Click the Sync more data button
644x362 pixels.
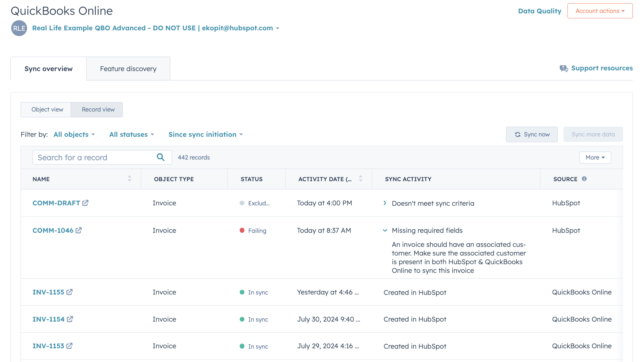tap(593, 134)
